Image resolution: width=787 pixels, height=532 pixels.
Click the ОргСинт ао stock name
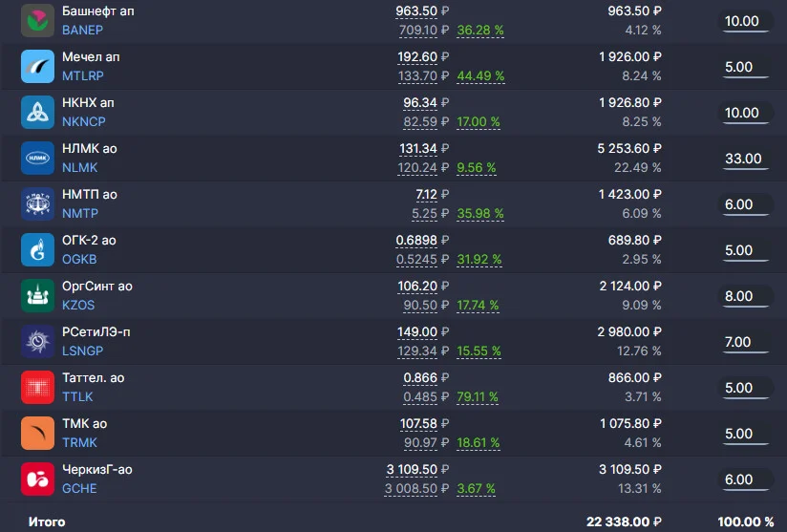tap(97, 287)
